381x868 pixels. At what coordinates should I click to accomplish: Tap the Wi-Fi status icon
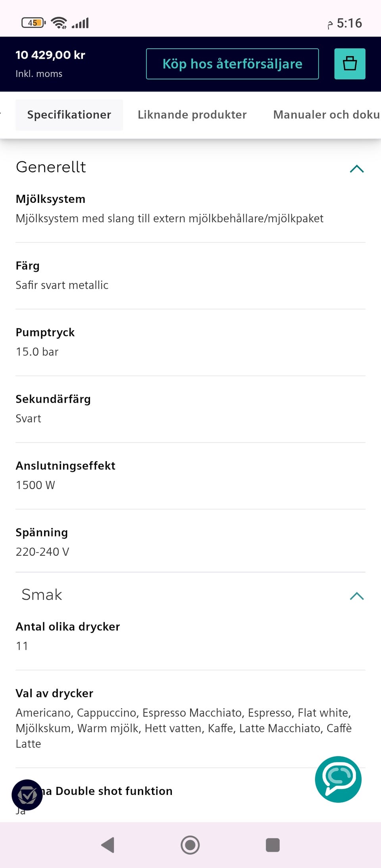59,23
